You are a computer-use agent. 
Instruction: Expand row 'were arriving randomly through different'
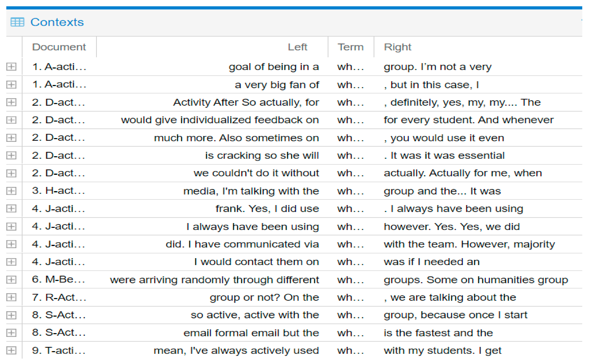point(11,279)
